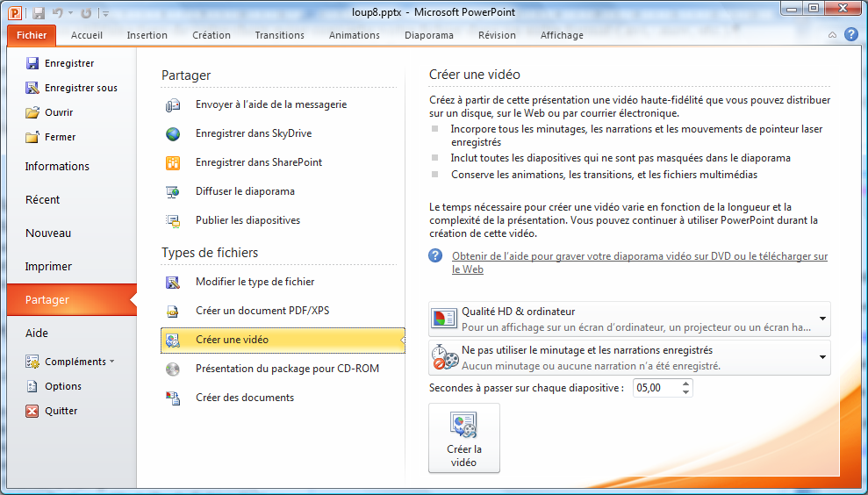Click the PDF/XPS document icon
This screenshot has height=495, width=868.
173,312
